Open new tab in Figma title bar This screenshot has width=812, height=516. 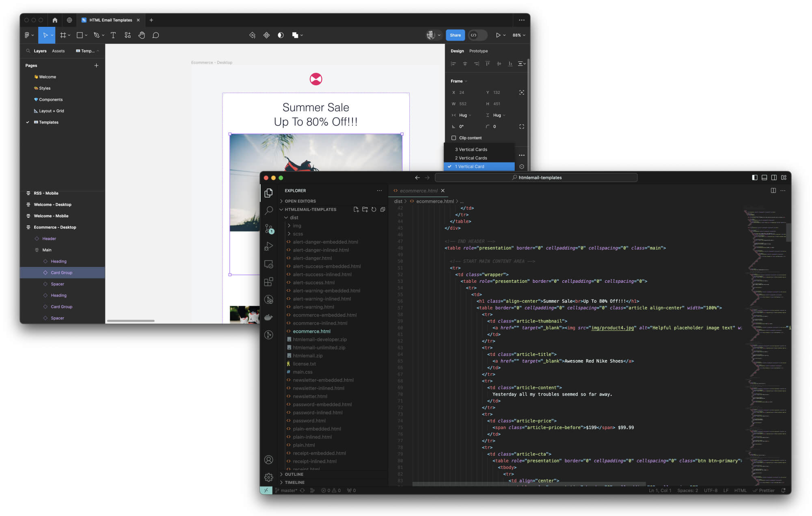[x=151, y=20]
